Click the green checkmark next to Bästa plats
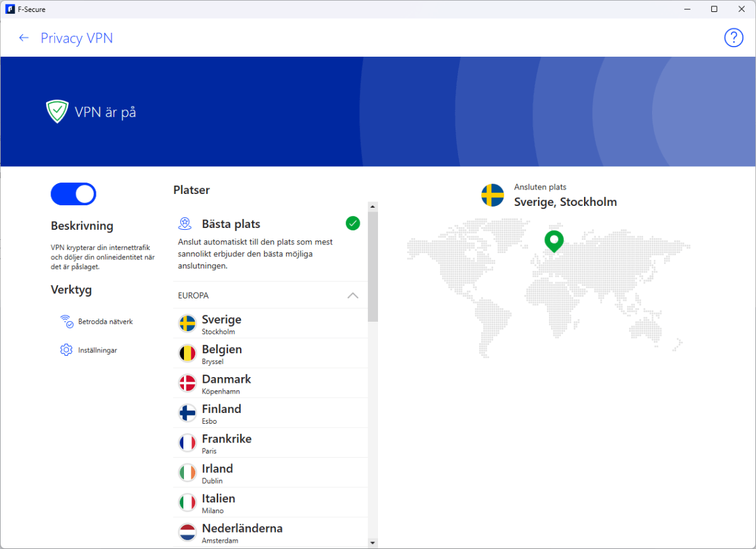The width and height of the screenshot is (756, 549). pyautogui.click(x=353, y=223)
